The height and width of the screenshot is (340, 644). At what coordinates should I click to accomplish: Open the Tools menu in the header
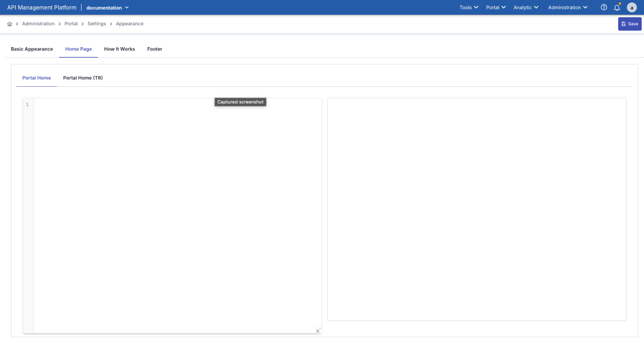[469, 8]
